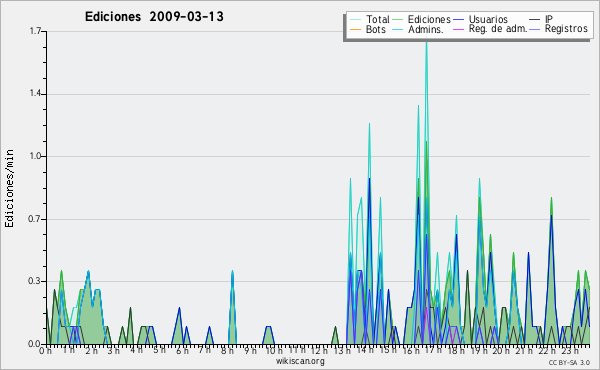Open the wikiscan.org link below chart
600x370 pixels.
click(x=300, y=361)
